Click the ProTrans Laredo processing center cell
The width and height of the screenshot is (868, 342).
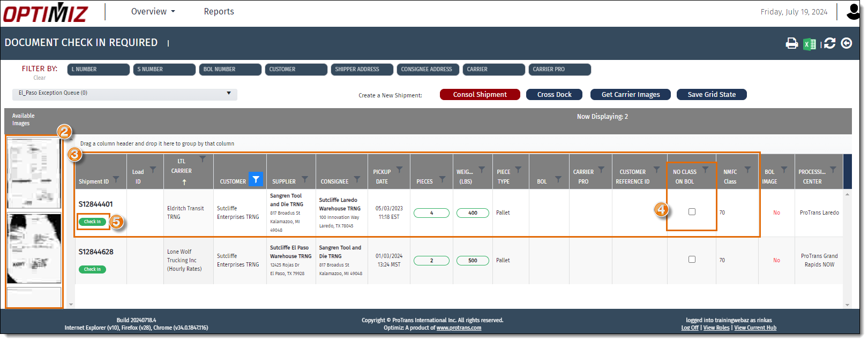pos(819,212)
